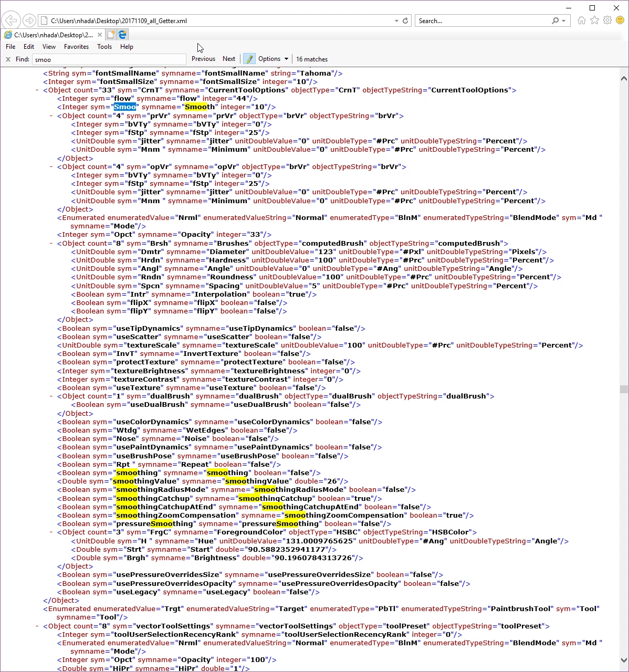The width and height of the screenshot is (629, 672).
Task: Jump to Previous find match
Action: (203, 59)
